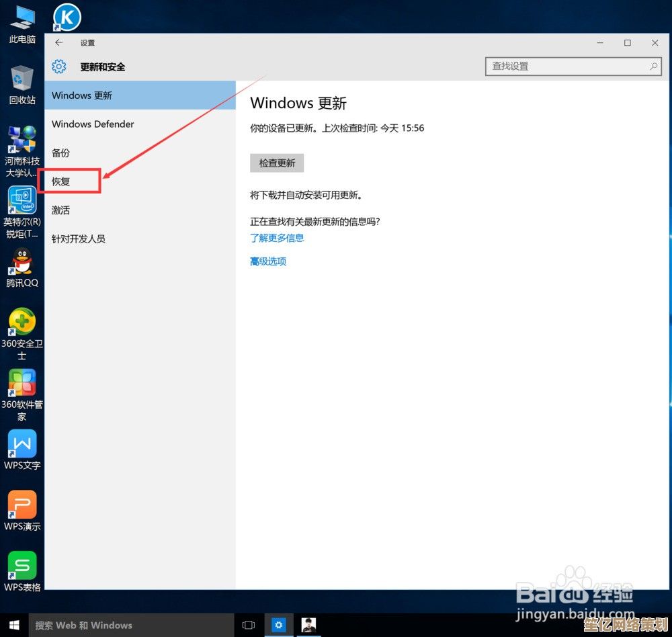The height and width of the screenshot is (637, 672).
Task: Click the 检查更新 button
Action: (x=277, y=163)
